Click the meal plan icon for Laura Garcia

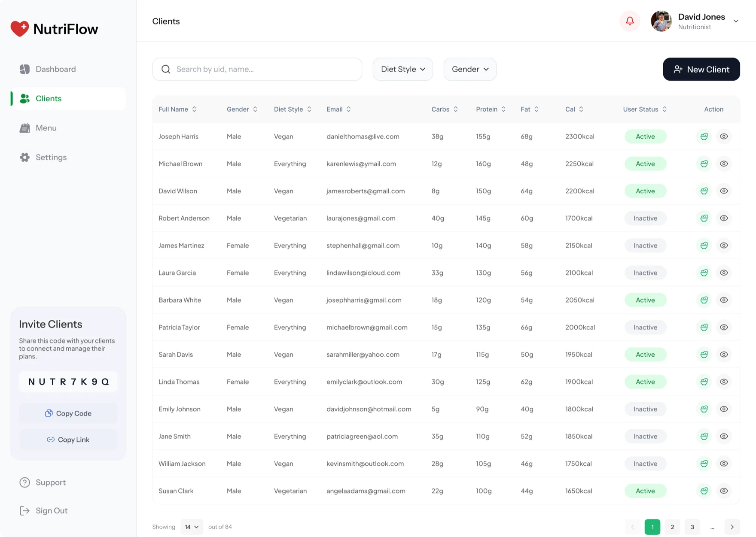tap(704, 273)
